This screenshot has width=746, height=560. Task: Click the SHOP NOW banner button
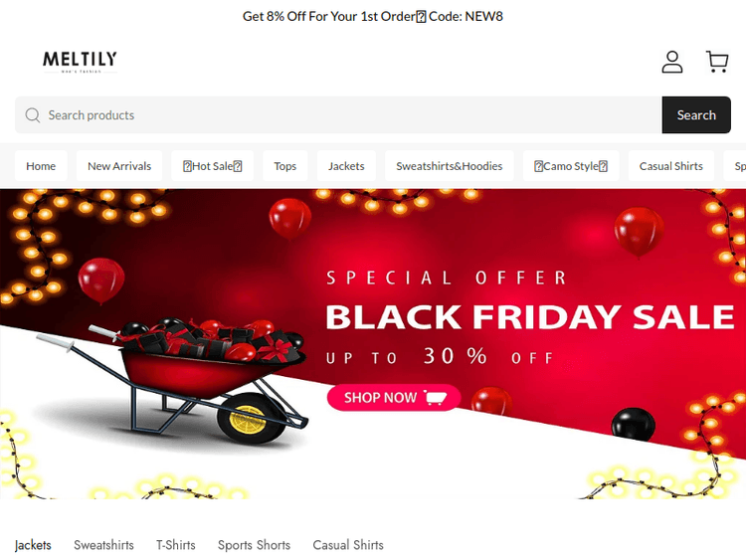(394, 397)
